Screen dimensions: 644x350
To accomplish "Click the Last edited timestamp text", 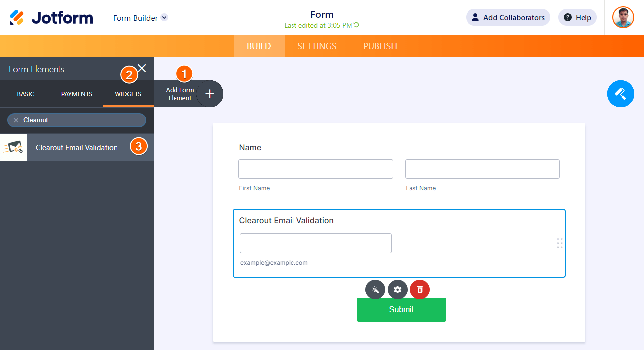I will (x=318, y=25).
